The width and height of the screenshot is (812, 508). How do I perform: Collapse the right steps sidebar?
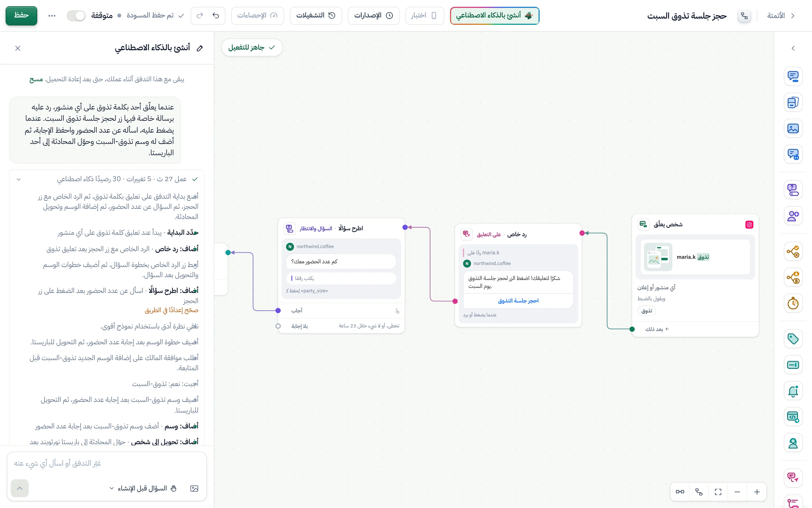point(793,48)
